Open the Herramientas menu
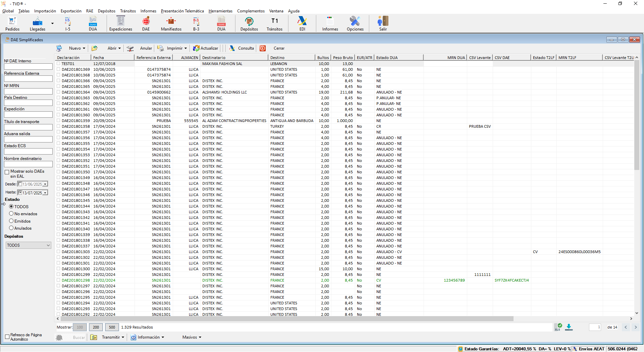The image size is (644, 352). pos(220,11)
